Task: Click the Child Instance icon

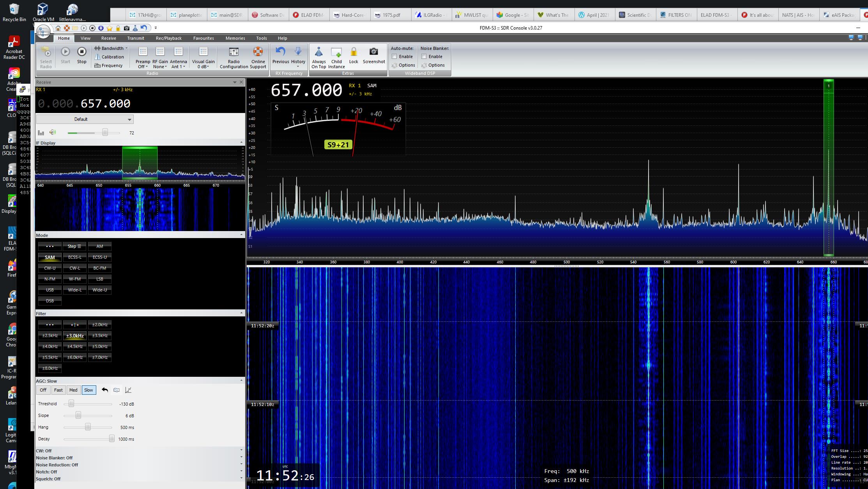Action: click(x=336, y=52)
